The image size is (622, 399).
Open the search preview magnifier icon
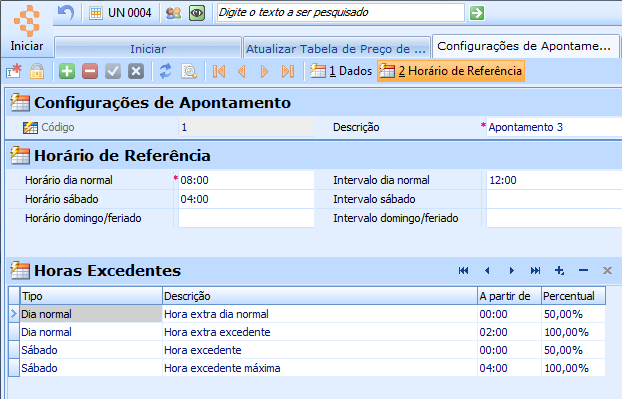tap(189, 71)
